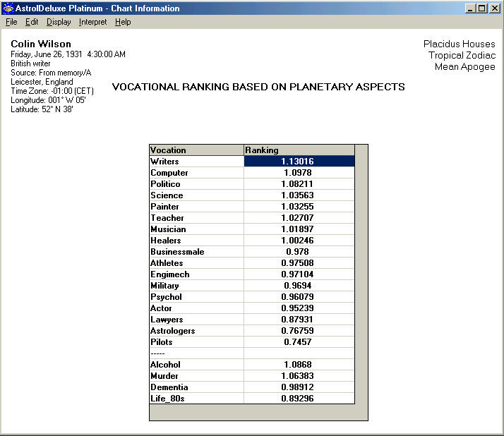The height and width of the screenshot is (436, 504).
Task: Select the Musician vocation cell
Action: pos(197,229)
